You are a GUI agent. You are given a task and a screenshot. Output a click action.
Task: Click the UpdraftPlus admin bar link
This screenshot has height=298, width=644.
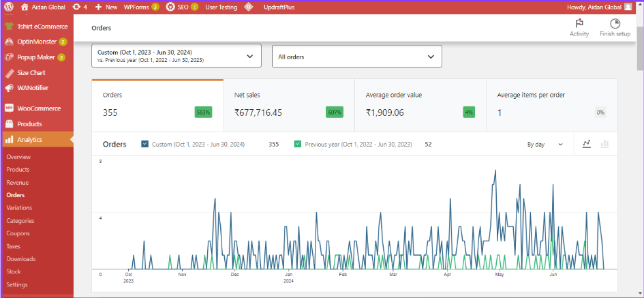pyautogui.click(x=279, y=7)
